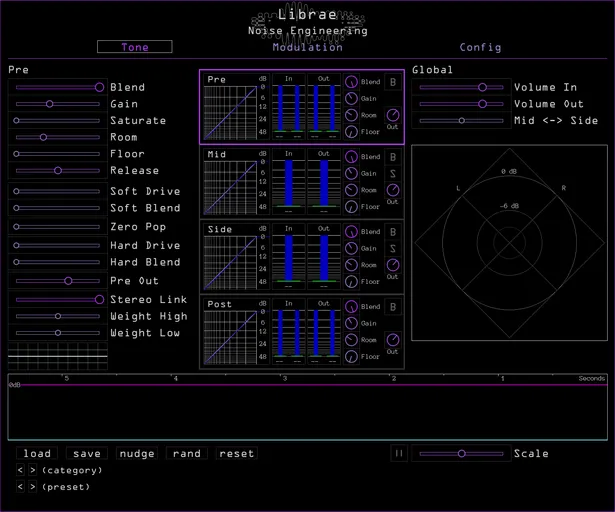Go to previous preset with left arrow
The width and height of the screenshot is (615, 512).
[x=20, y=487]
